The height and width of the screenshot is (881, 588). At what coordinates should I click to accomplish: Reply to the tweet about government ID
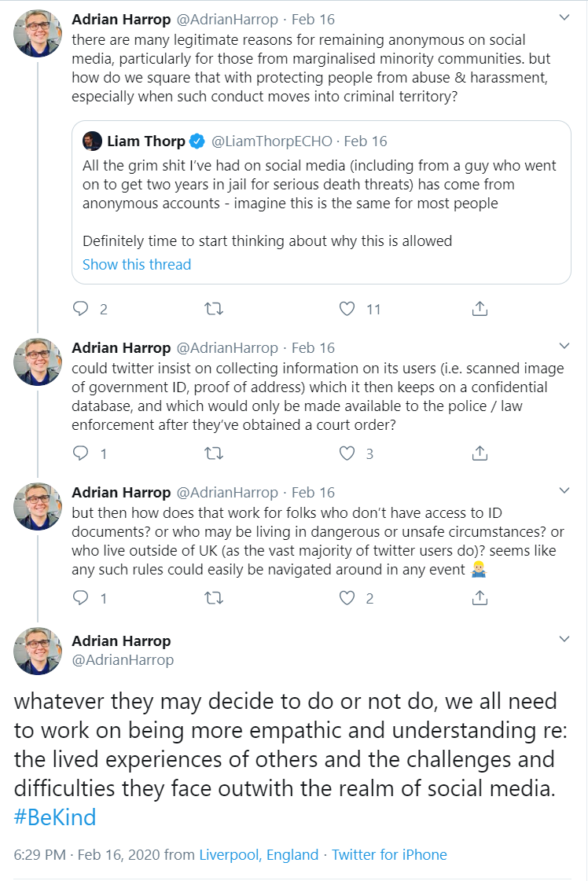pos(81,453)
